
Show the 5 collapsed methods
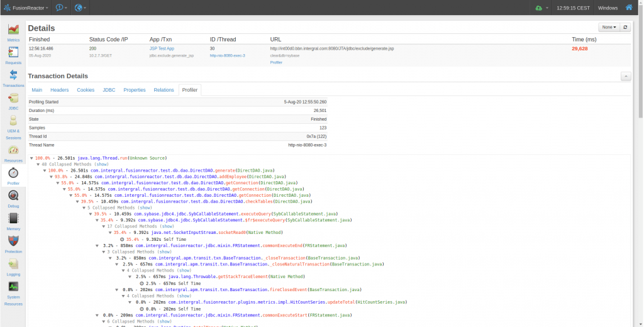tap(145, 208)
